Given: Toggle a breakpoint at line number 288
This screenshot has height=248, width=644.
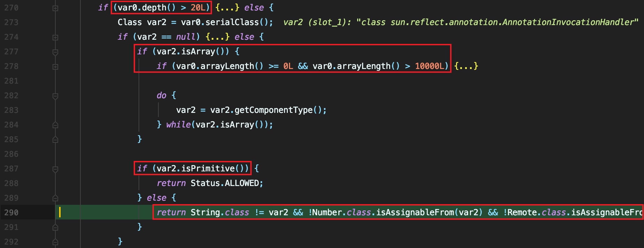Looking at the screenshot, I should point(11,183).
